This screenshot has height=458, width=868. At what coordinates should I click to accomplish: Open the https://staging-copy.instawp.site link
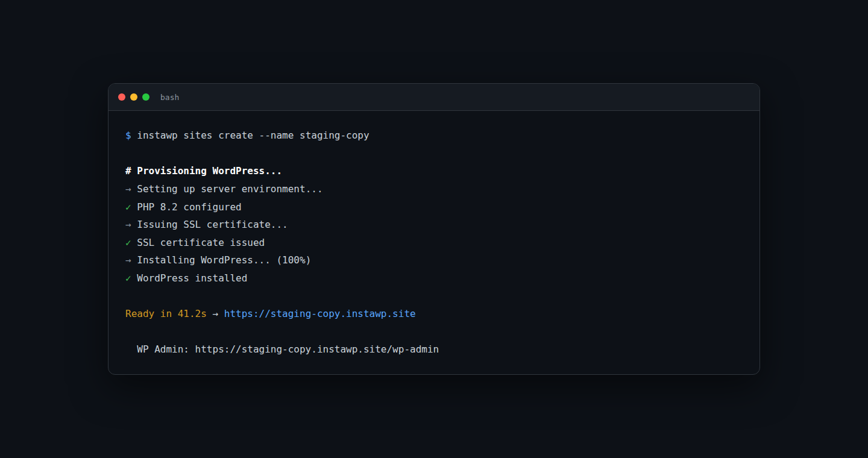[x=319, y=314]
